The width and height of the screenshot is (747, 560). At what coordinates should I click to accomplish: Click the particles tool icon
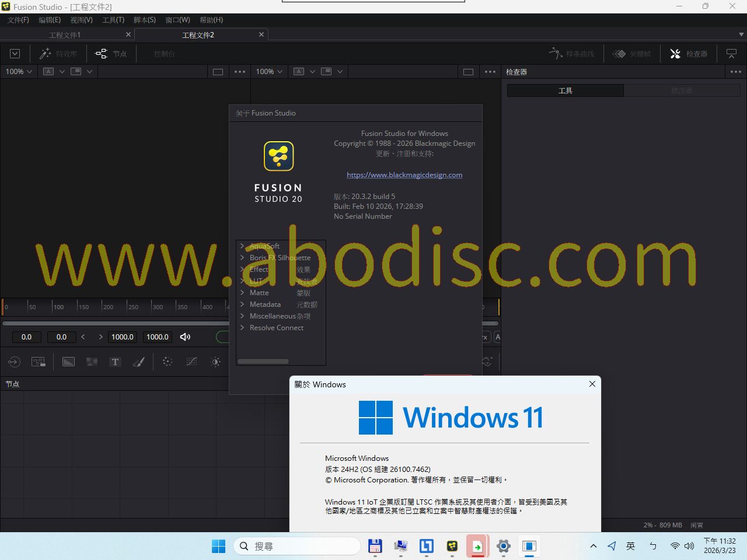click(167, 362)
